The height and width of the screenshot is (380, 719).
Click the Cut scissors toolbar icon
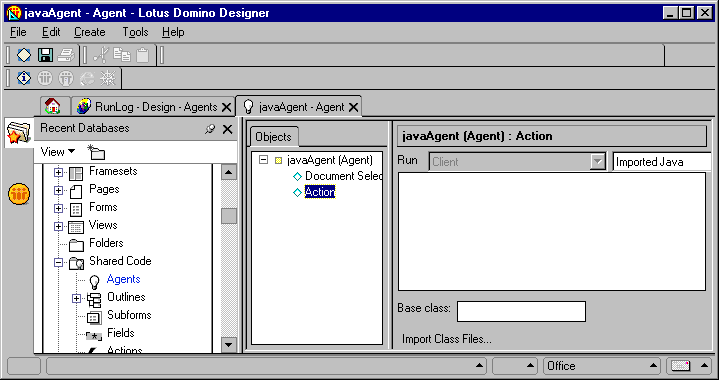100,55
